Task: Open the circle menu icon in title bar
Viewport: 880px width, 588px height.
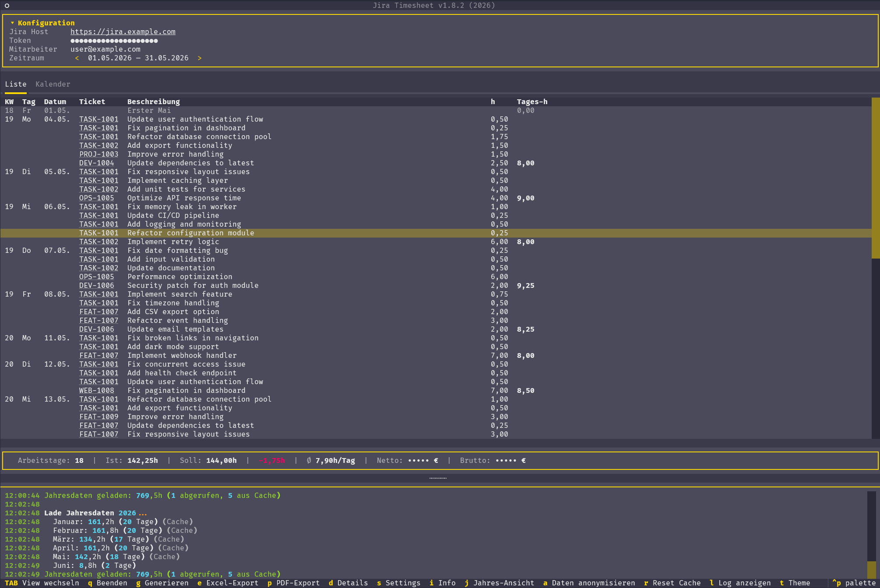Action: (x=7, y=5)
